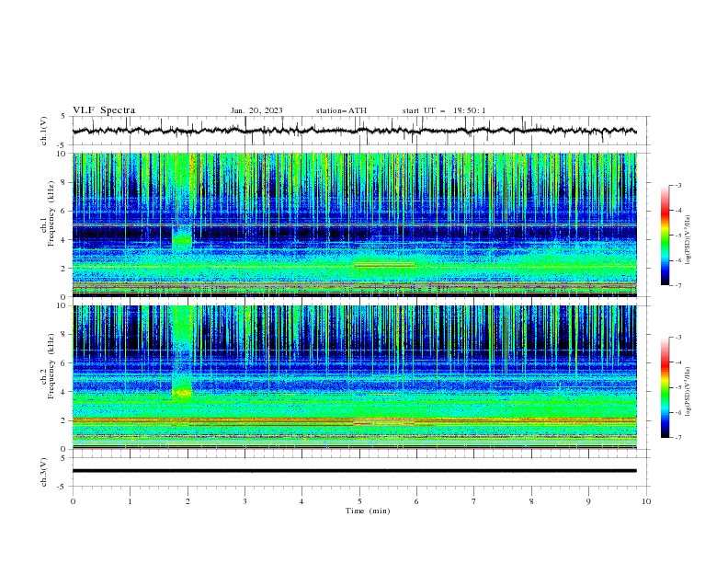Click time axis tick label "2"
The height and width of the screenshot is (563, 728).
[x=188, y=501]
